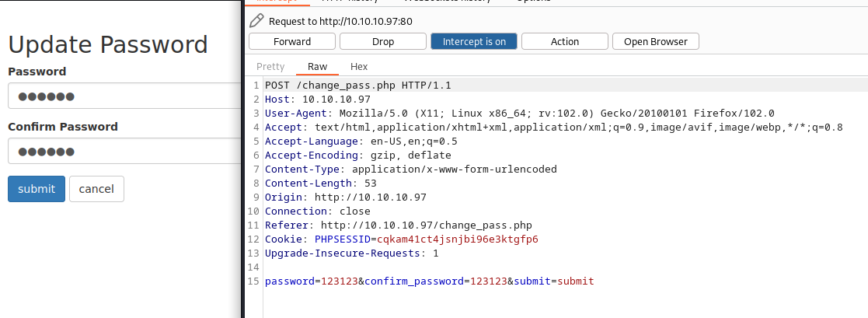Click the Referer header line
The width and height of the screenshot is (868, 318).
[x=399, y=225]
